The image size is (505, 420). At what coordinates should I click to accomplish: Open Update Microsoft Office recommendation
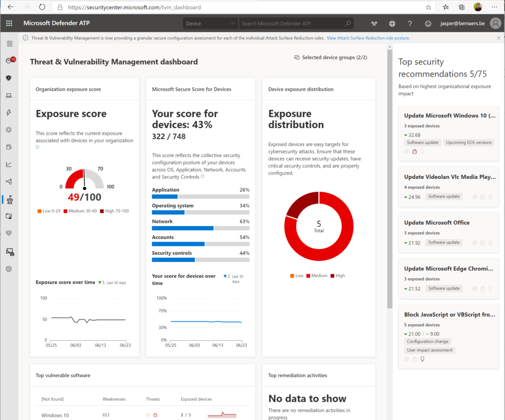[x=448, y=233]
